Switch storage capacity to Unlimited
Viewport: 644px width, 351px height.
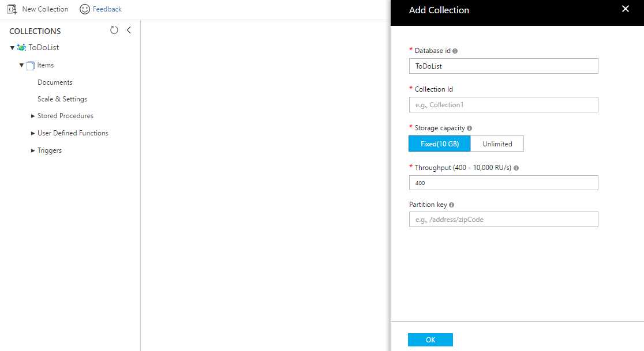(497, 144)
